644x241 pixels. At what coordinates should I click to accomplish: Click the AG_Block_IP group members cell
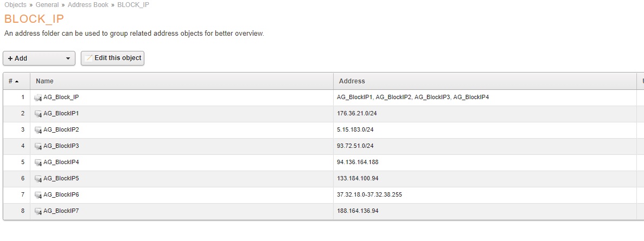pyautogui.click(x=413, y=97)
